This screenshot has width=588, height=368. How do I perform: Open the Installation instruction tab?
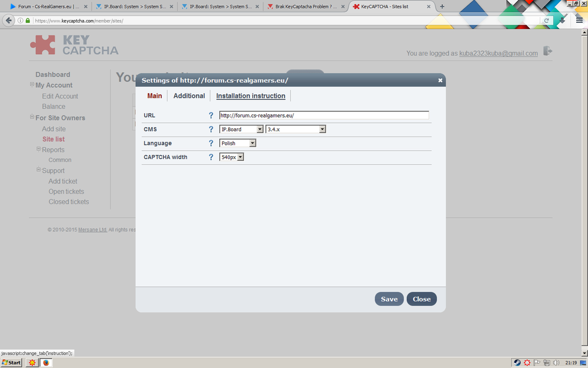point(250,96)
